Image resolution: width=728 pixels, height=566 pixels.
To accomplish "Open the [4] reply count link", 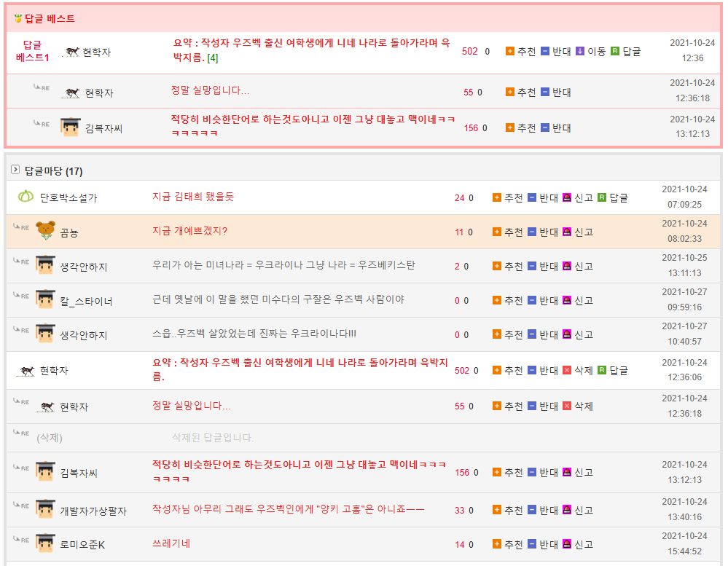I will pos(213,58).
